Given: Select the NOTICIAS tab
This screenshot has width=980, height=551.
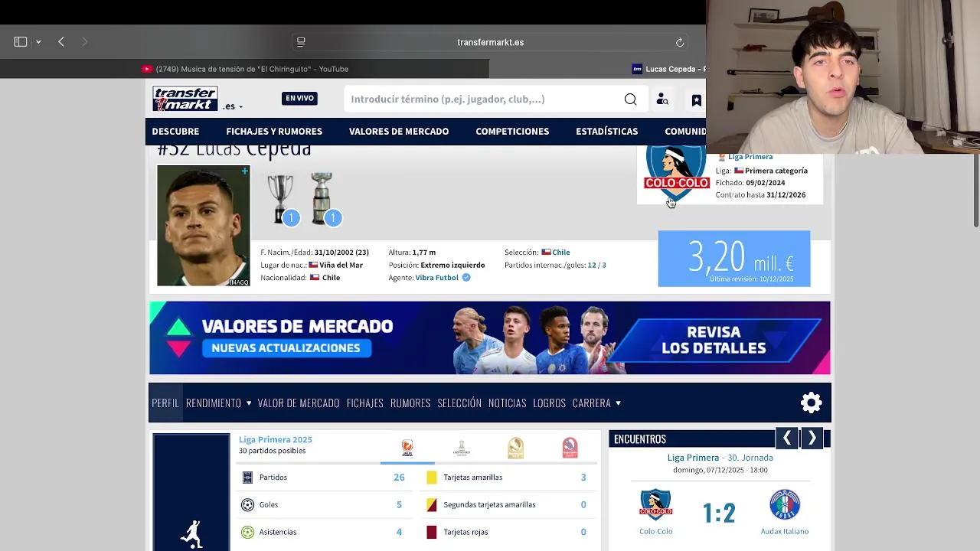Looking at the screenshot, I should point(508,403).
